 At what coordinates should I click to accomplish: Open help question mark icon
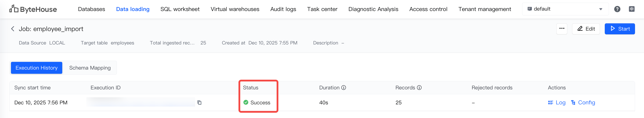click(x=617, y=9)
